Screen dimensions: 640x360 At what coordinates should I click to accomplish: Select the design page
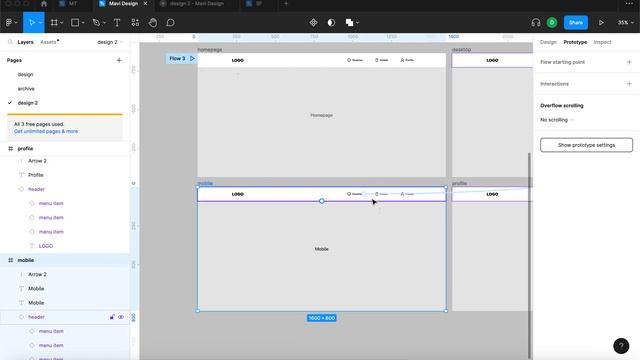tap(25, 75)
